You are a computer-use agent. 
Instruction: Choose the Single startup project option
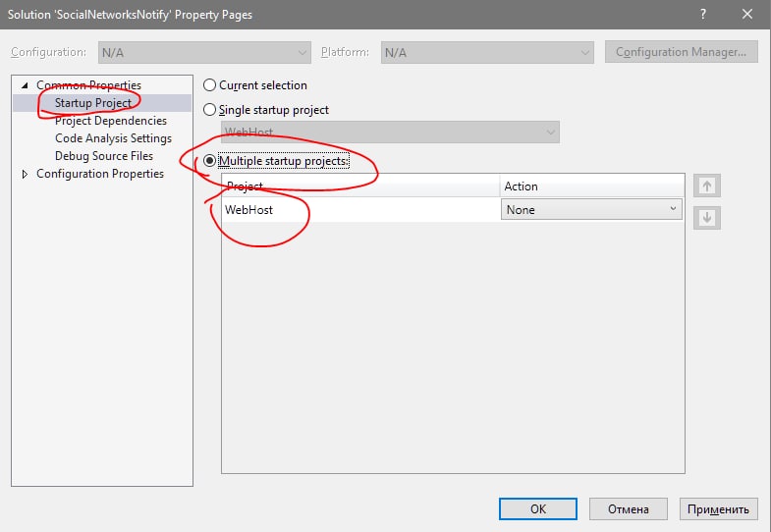[209, 110]
